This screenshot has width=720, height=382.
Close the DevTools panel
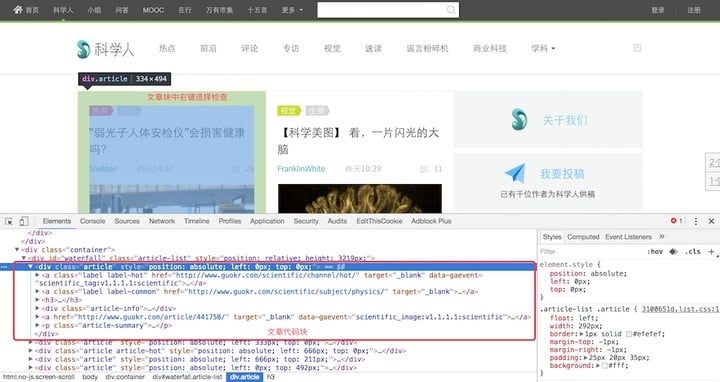point(711,221)
